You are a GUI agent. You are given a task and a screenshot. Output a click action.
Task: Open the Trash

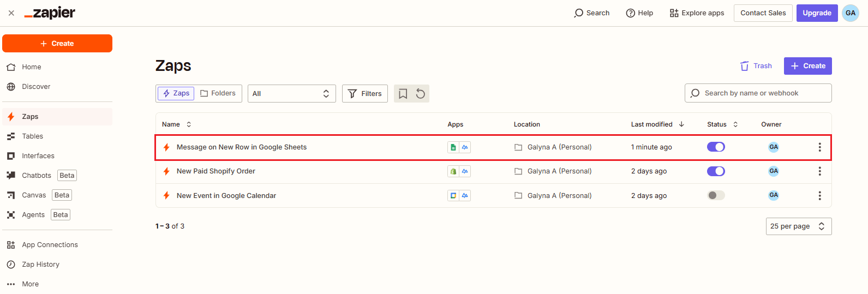tap(756, 66)
